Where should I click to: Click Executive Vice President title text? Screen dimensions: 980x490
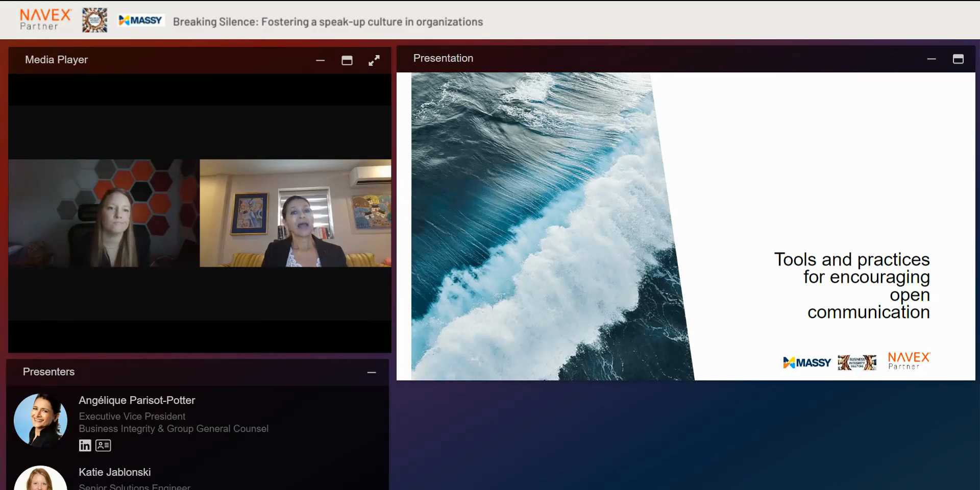coord(132,416)
